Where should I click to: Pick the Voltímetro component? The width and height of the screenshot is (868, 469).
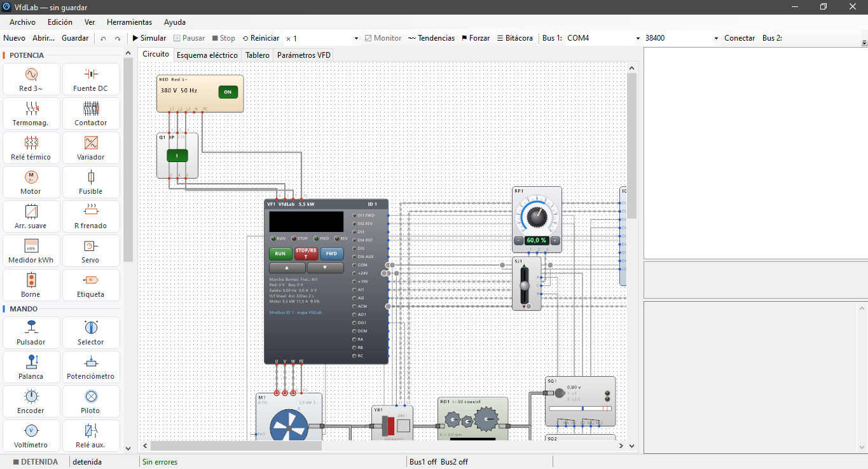tap(31, 435)
